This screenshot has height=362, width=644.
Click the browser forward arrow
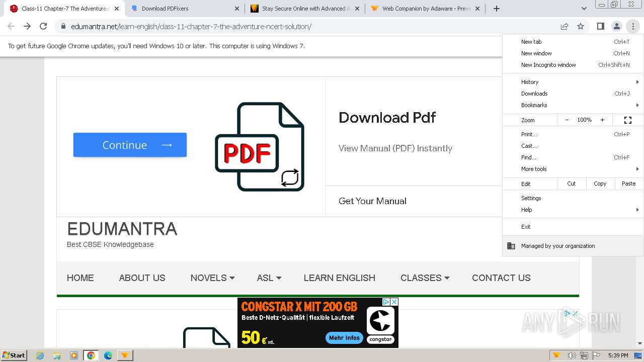(27, 26)
